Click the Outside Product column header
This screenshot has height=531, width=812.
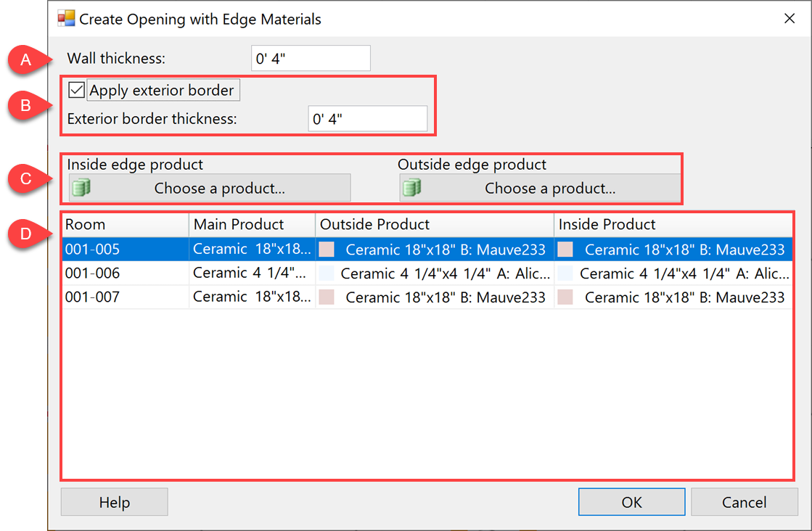[435, 225]
